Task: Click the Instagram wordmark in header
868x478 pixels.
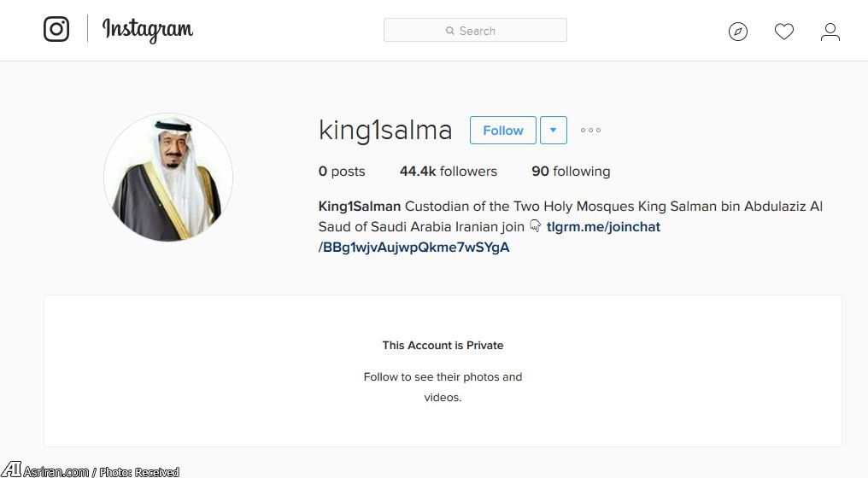Action: click(148, 30)
